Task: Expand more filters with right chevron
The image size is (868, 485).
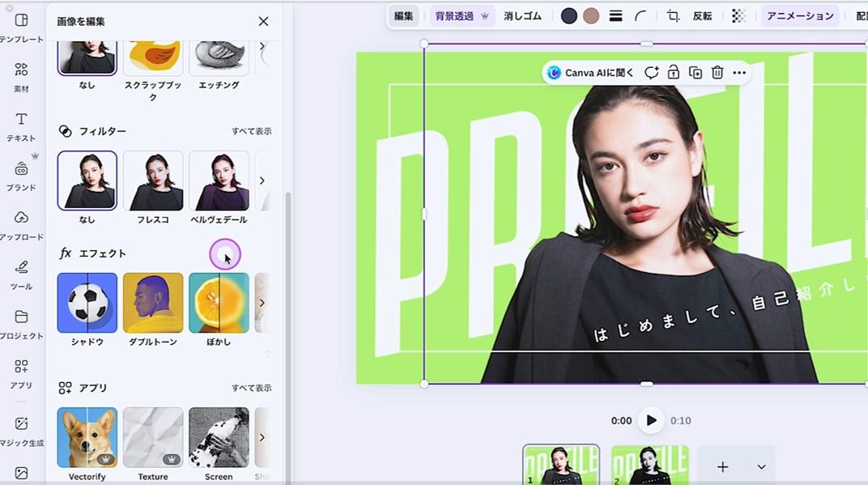Action: pyautogui.click(x=262, y=181)
